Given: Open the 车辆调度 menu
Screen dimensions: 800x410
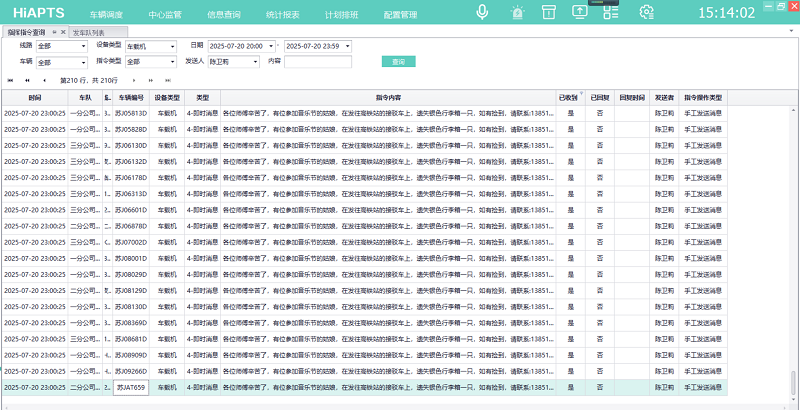Looking at the screenshot, I should coord(106,14).
